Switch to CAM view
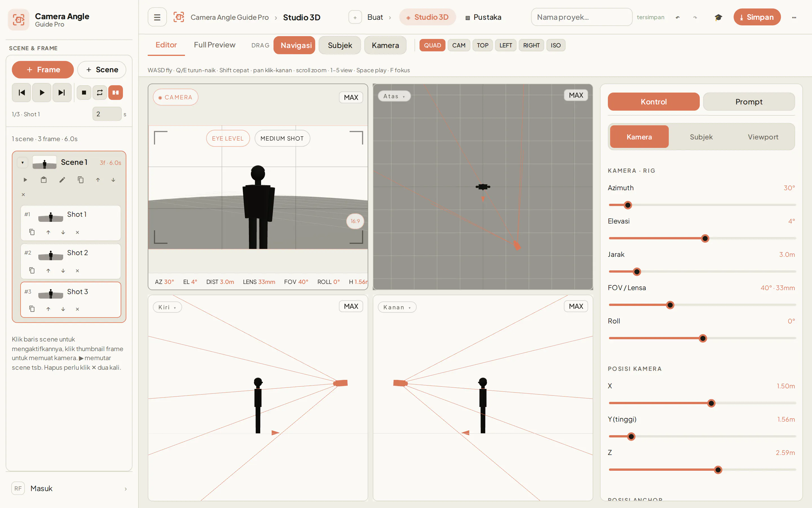The width and height of the screenshot is (812, 508). pos(459,45)
